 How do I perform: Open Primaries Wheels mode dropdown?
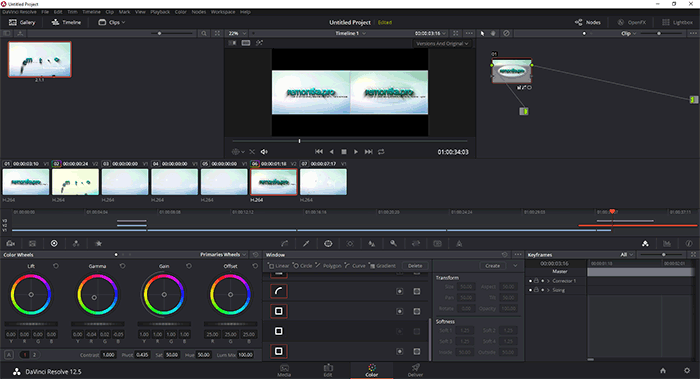[223, 254]
